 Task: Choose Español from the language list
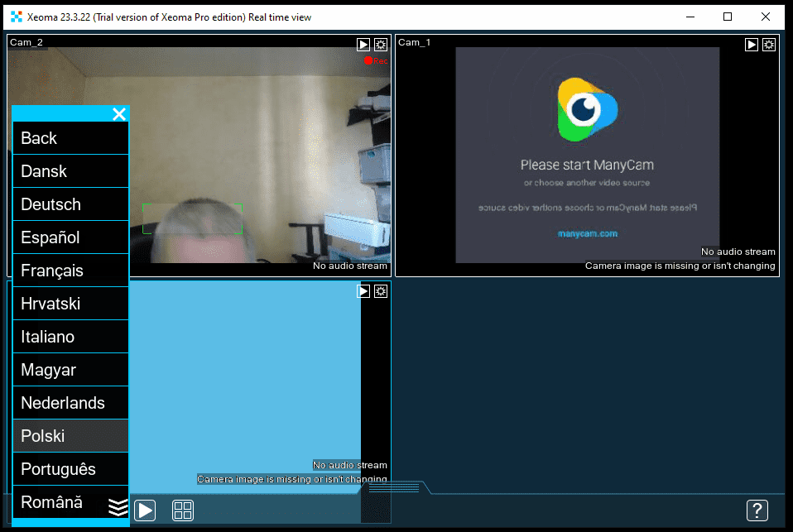[71, 237]
